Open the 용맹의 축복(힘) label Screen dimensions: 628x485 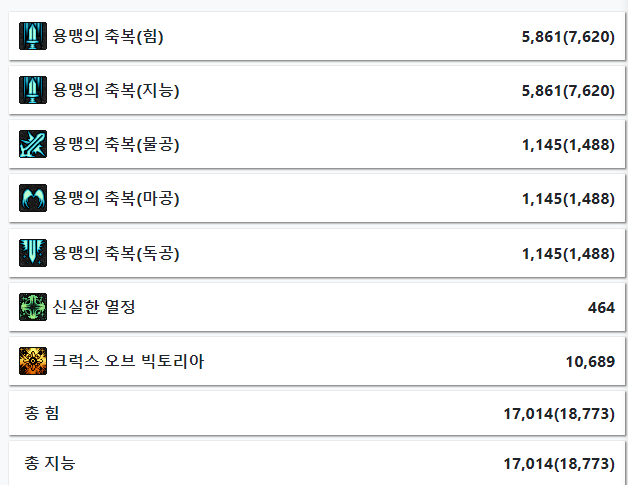point(108,36)
